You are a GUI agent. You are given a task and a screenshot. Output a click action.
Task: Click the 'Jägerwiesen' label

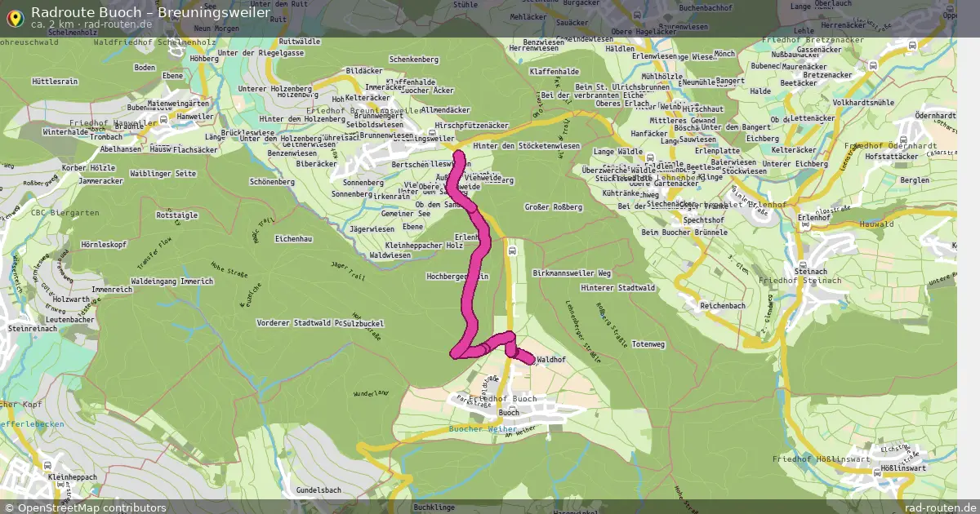point(372,229)
